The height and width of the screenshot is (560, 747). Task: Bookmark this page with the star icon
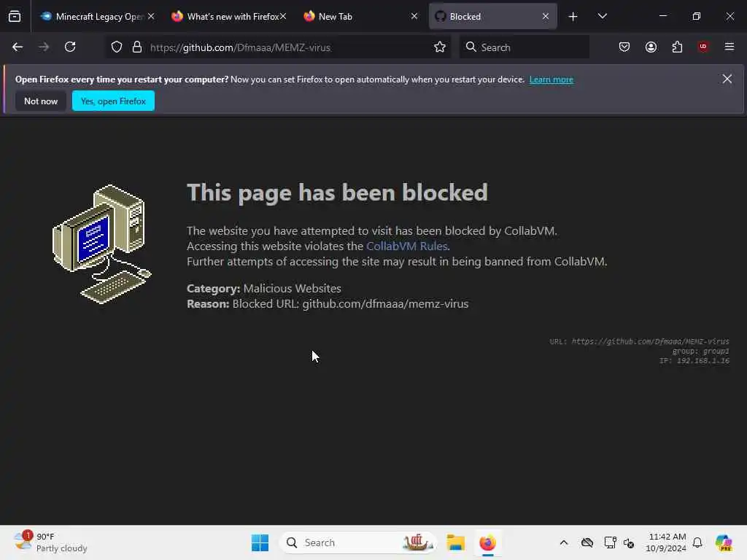point(440,47)
